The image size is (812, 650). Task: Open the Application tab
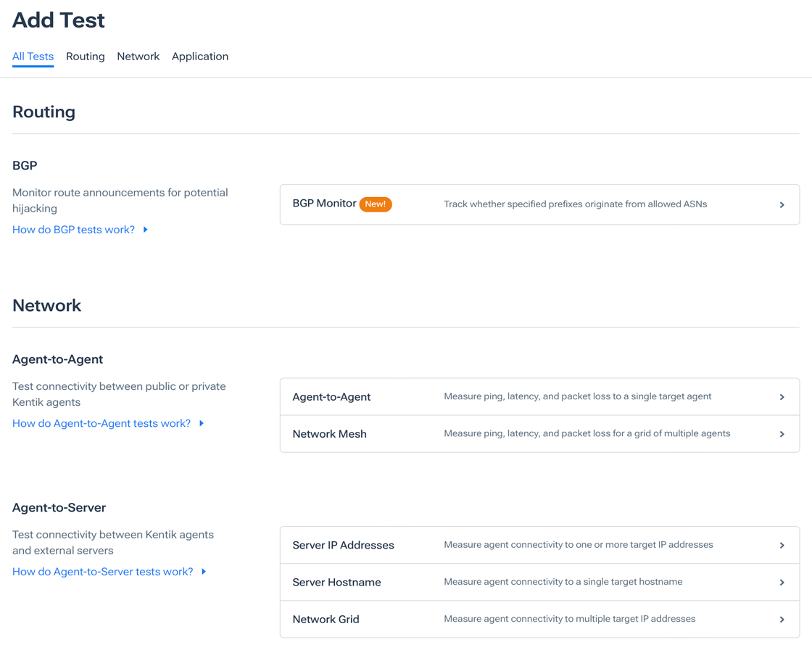200,57
